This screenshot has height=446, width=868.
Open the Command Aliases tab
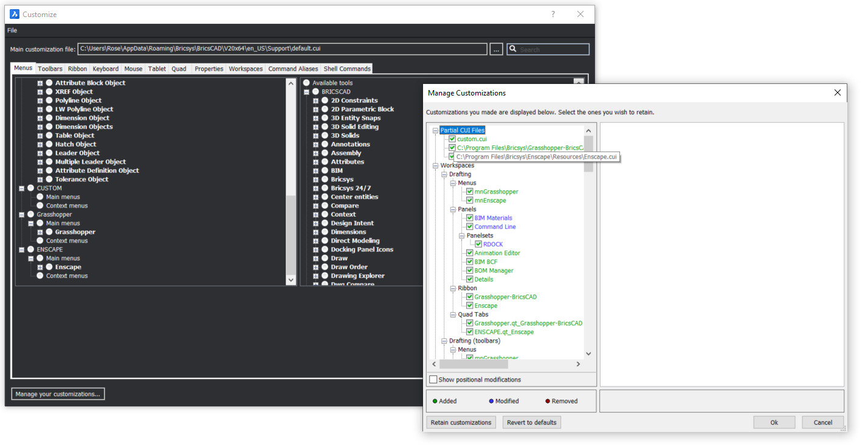(x=293, y=69)
